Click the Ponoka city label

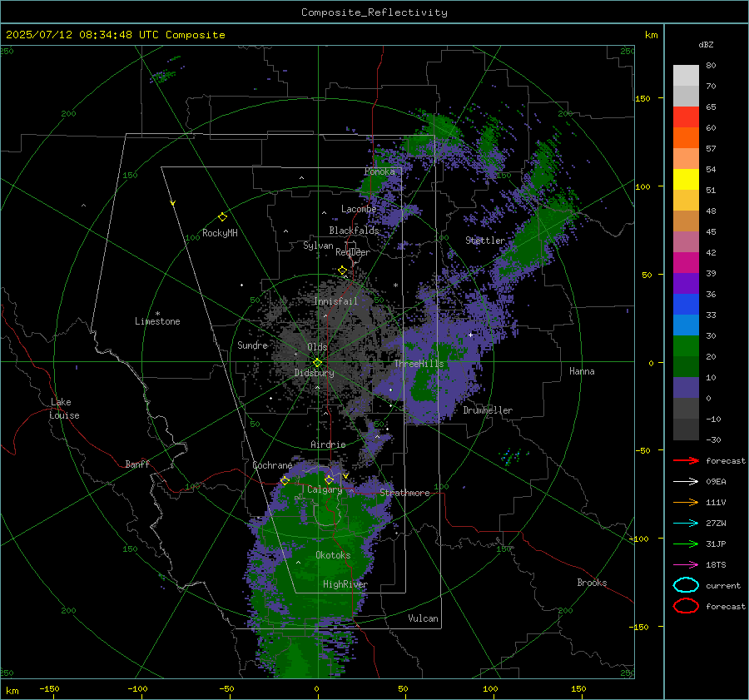point(379,172)
